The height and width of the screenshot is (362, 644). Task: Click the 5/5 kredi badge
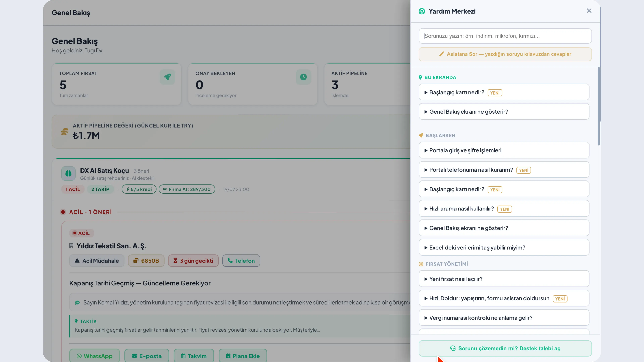pos(139,189)
